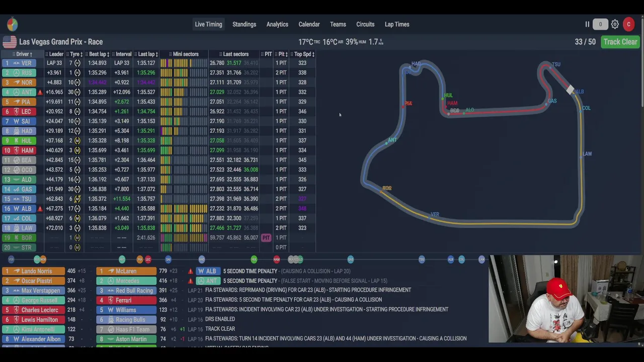
Task: Click the GAS marker on the track map
Action: click(552, 101)
